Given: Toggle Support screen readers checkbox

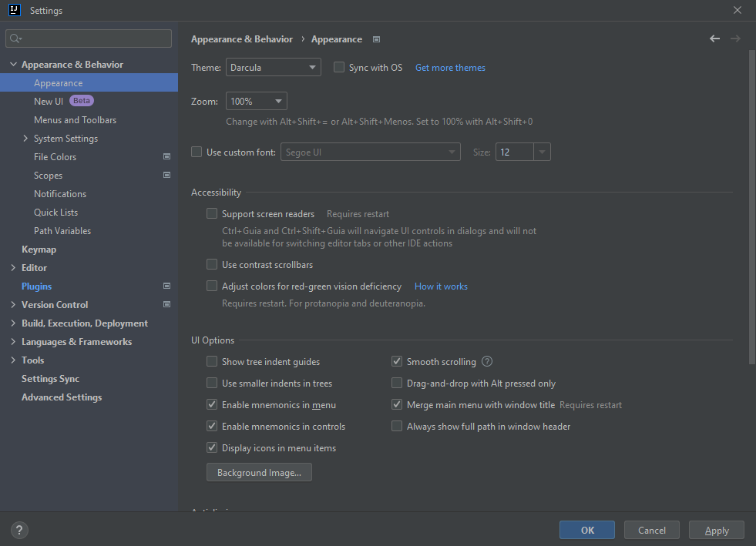Looking at the screenshot, I should click(212, 213).
